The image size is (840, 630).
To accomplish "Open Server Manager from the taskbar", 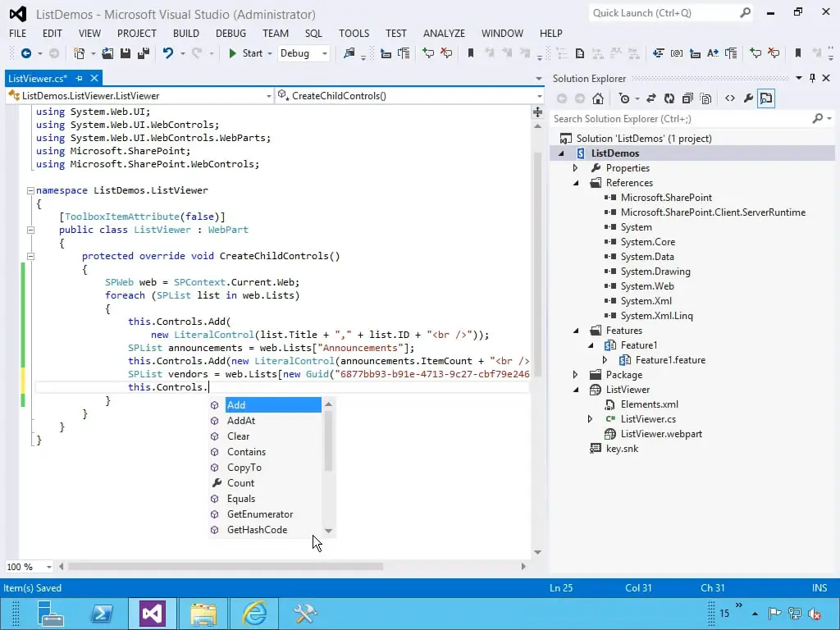I will [51, 614].
